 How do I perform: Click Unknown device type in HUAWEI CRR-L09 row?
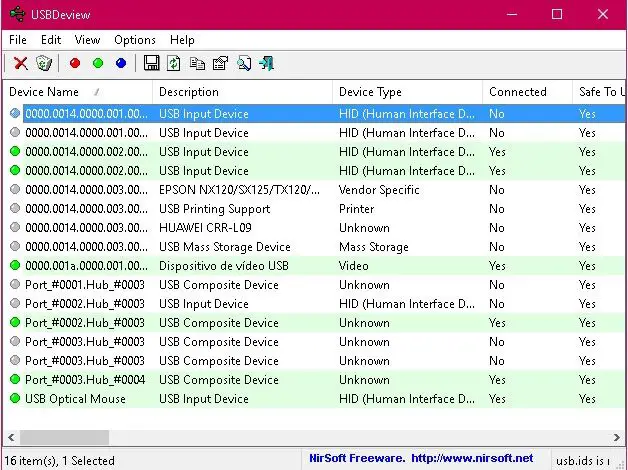(x=364, y=227)
